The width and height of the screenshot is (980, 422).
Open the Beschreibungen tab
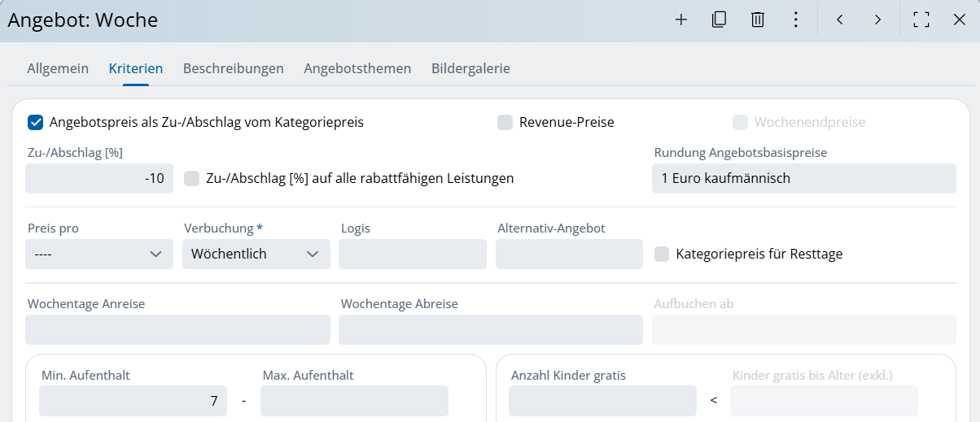click(x=234, y=68)
